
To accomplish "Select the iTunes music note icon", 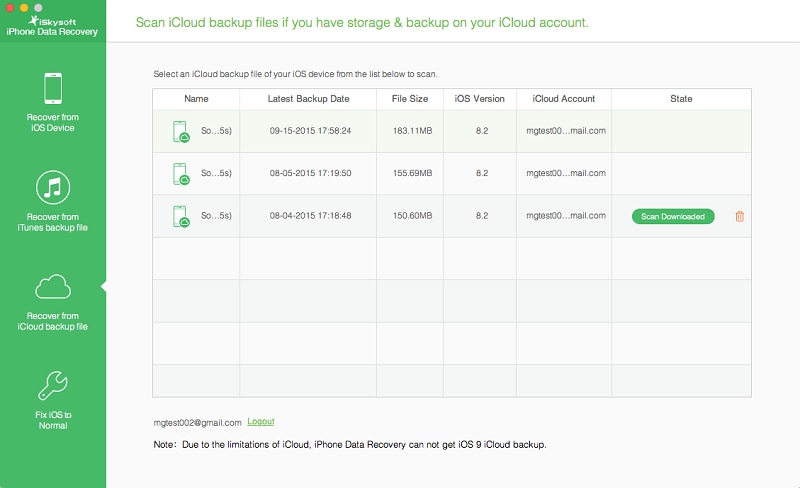I will 53,187.
